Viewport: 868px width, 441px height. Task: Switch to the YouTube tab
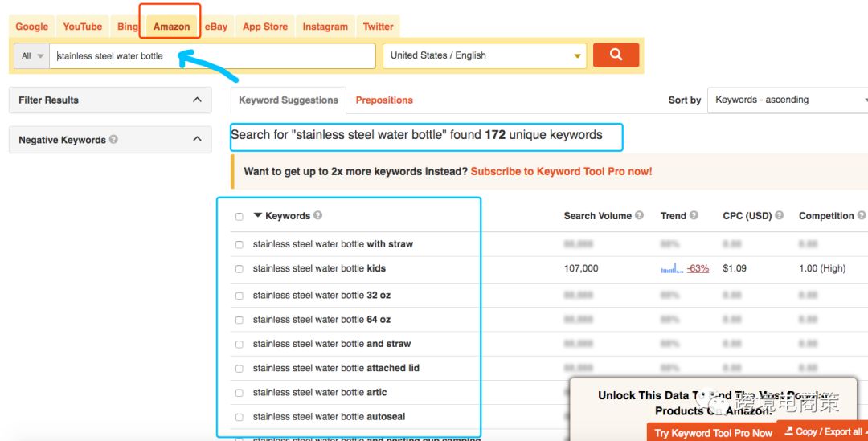(83, 27)
